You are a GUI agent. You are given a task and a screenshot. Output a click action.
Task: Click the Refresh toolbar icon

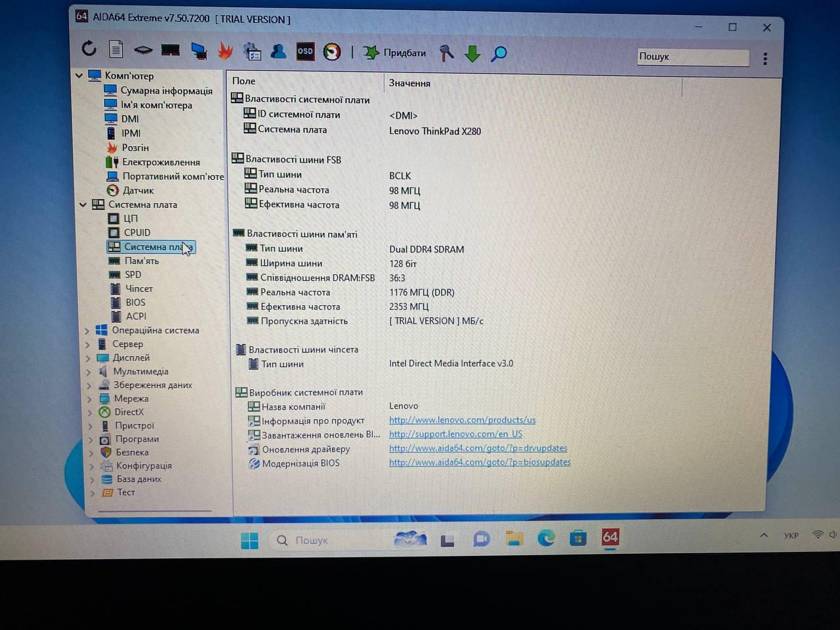(x=89, y=48)
